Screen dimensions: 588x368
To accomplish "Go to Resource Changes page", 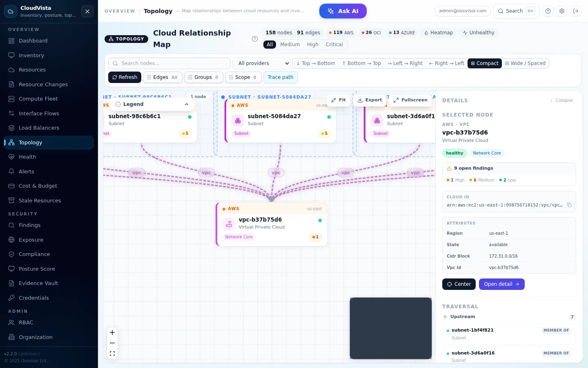I will click(49, 84).
